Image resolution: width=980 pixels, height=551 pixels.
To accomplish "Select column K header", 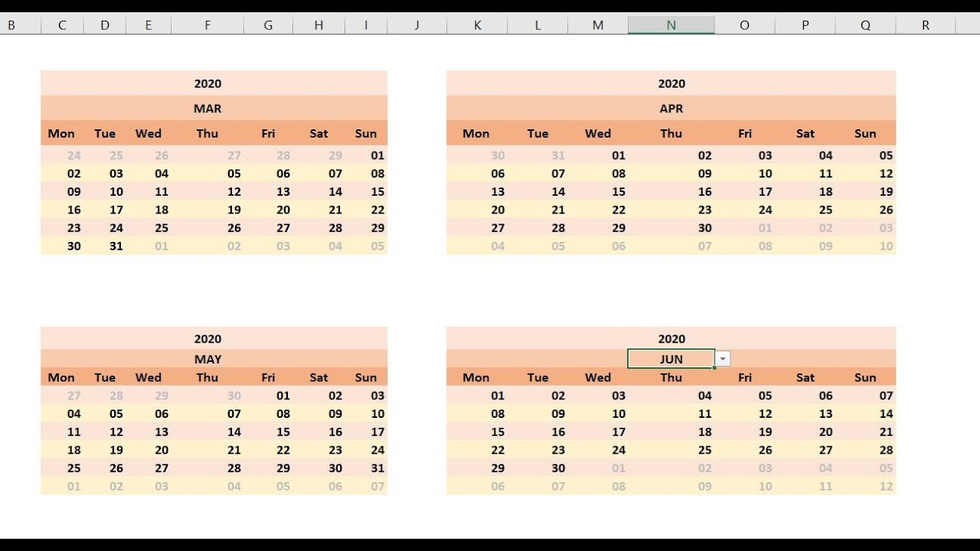I will pos(477,25).
